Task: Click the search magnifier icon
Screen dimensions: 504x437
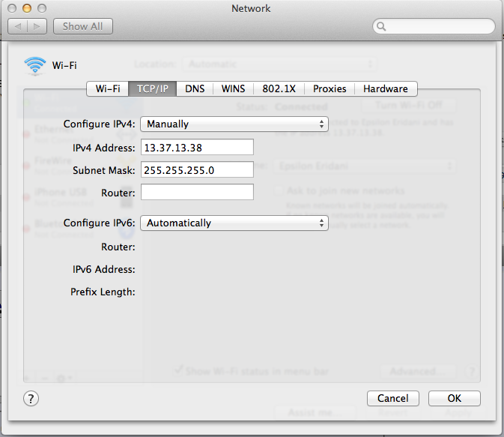Action: point(381,26)
